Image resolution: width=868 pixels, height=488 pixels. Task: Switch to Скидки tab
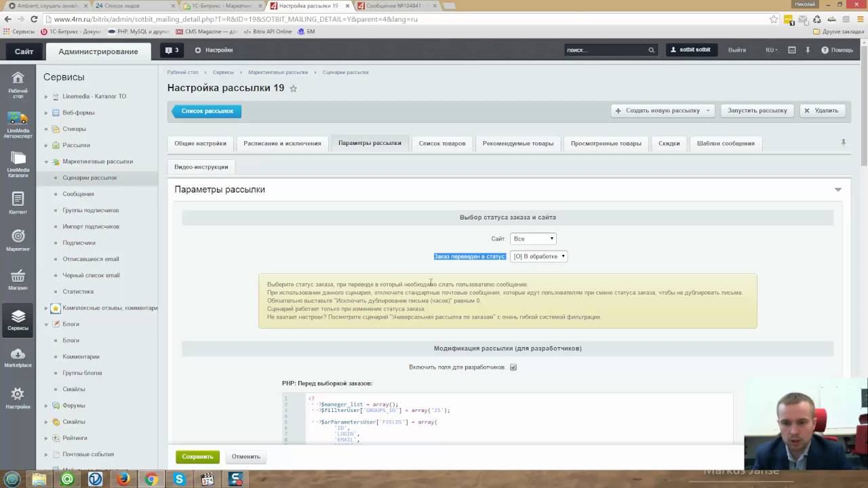point(669,143)
